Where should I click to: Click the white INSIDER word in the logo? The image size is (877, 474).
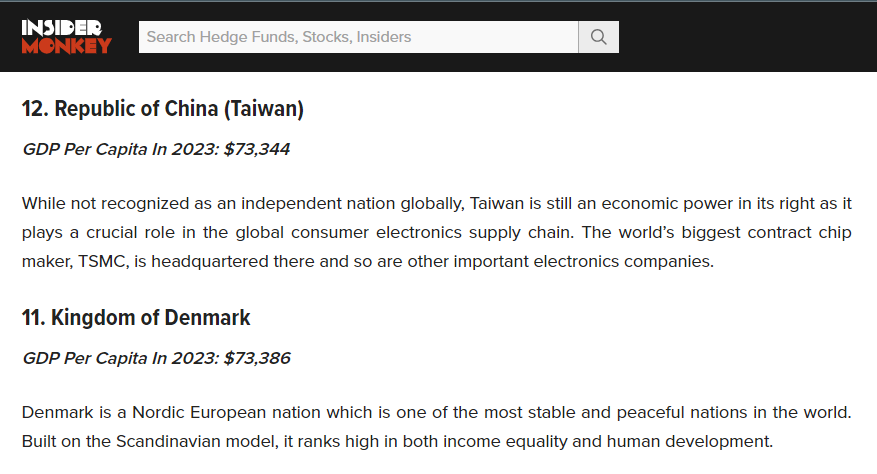pos(62,28)
